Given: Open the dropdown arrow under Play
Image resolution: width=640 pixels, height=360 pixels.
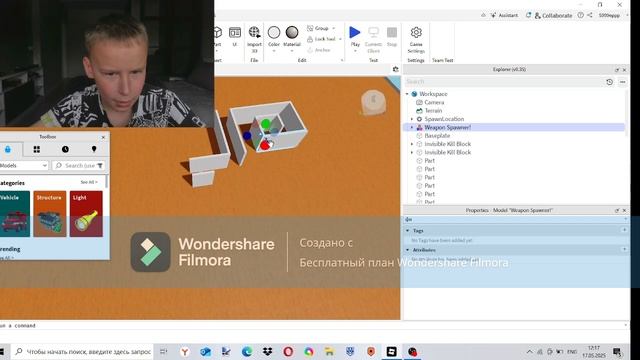Looking at the screenshot, I should coord(355,51).
